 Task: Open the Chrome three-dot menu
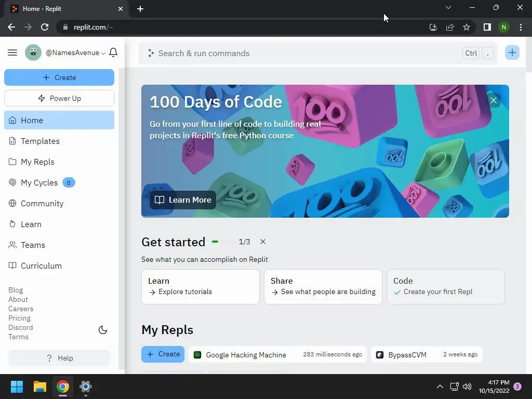pos(521,27)
